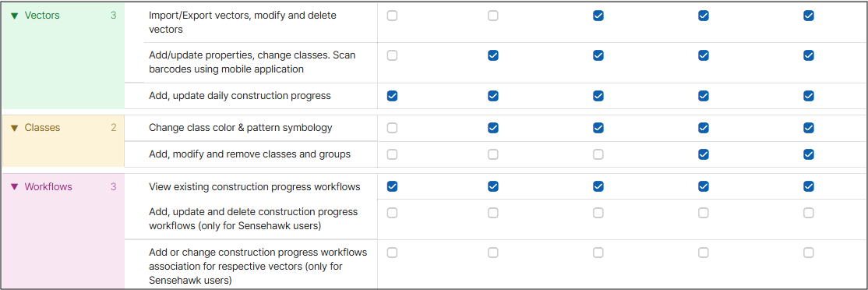868x290 pixels.
Task: Enable first checkbox for Change class color row
Action: click(x=392, y=128)
